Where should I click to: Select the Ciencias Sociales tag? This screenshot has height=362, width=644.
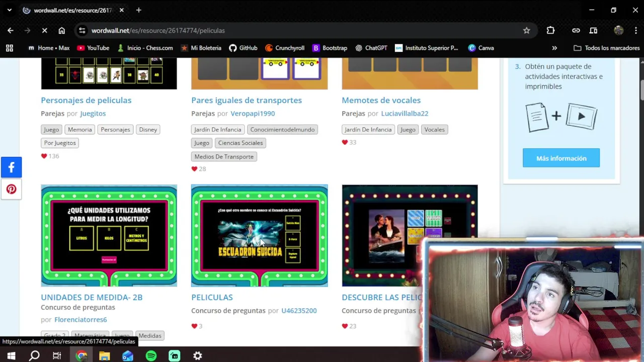(240, 143)
